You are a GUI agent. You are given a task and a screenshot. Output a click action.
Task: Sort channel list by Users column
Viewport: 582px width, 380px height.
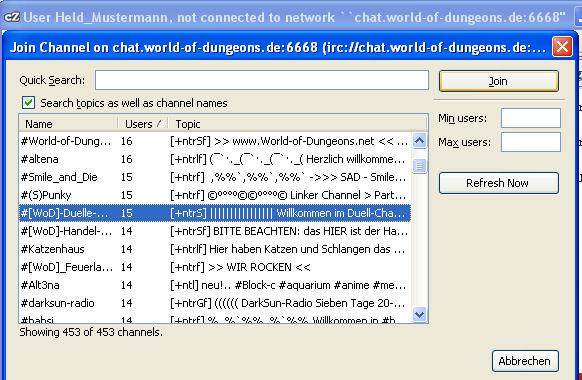[x=143, y=124]
